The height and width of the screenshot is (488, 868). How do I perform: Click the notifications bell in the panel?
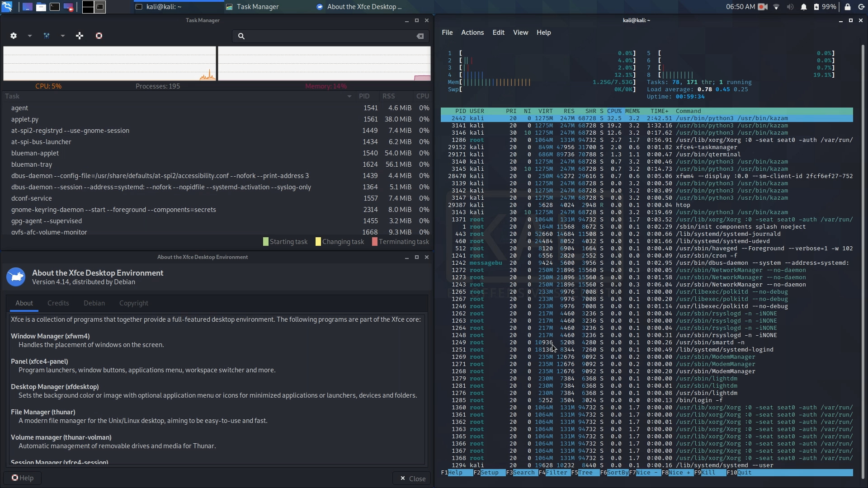[x=804, y=7]
